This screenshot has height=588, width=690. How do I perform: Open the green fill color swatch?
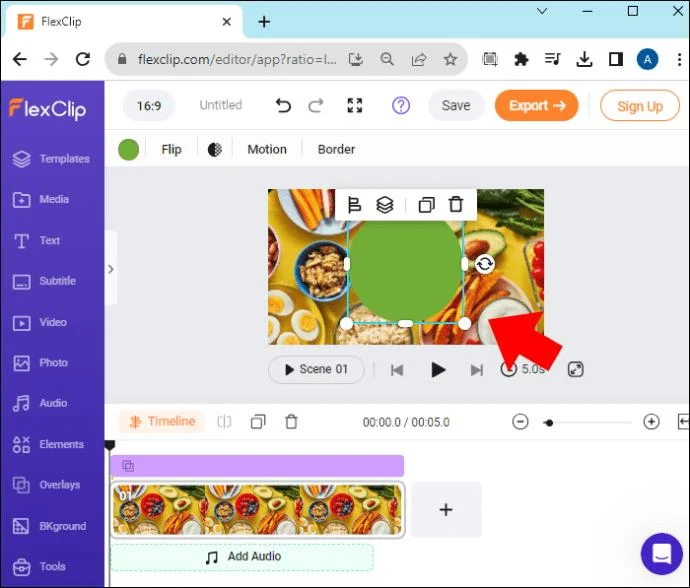point(128,150)
